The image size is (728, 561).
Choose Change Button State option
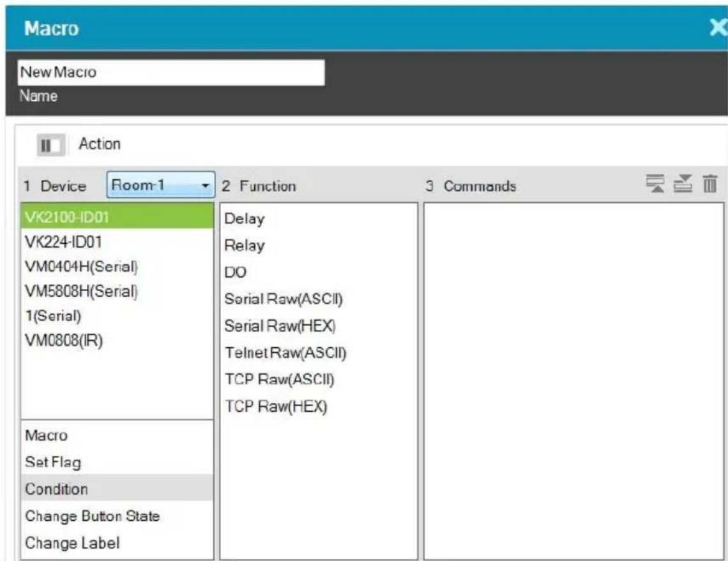point(117,516)
